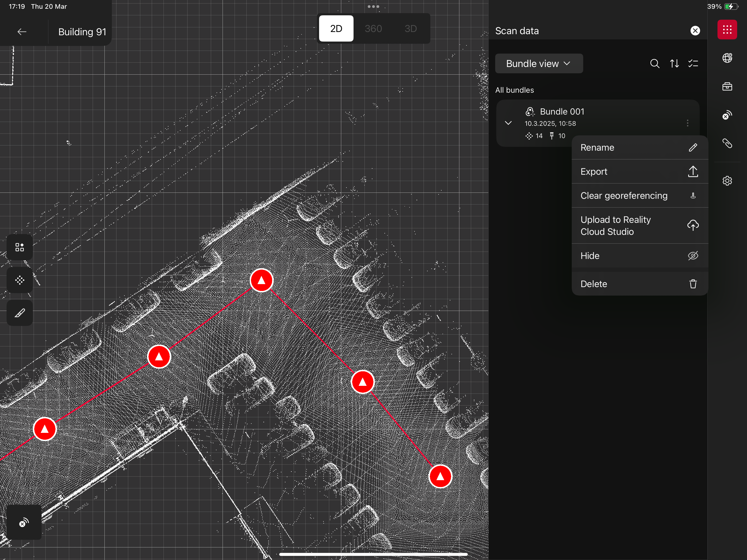Image resolution: width=747 pixels, height=560 pixels.
Task: Collapse the Bundle 001 entry
Action: click(x=508, y=123)
